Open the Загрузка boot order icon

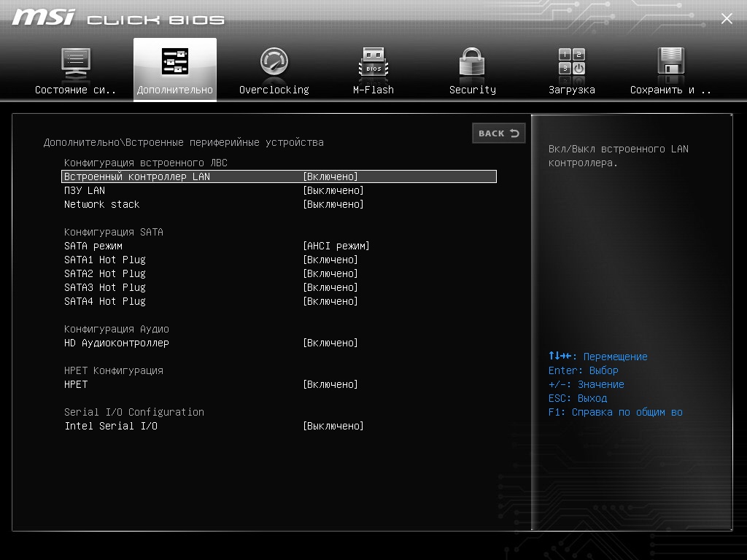click(x=572, y=61)
